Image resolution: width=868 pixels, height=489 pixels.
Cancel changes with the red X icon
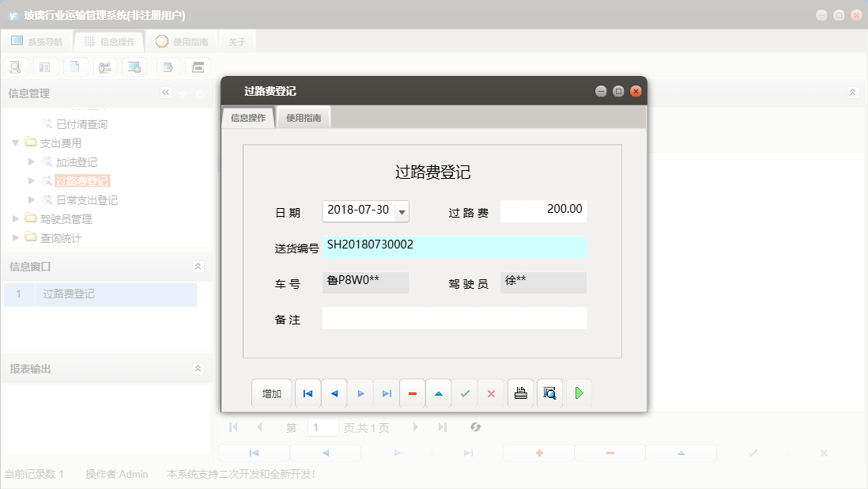pyautogui.click(x=491, y=393)
